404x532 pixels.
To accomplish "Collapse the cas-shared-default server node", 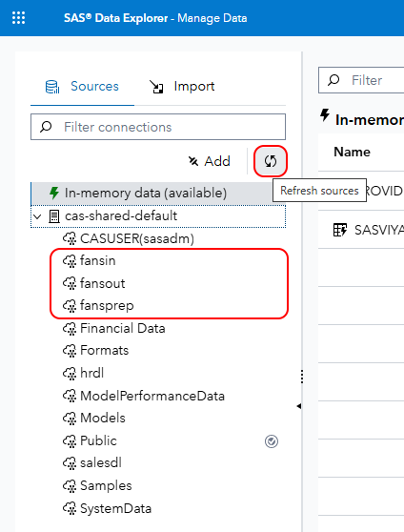I will (x=38, y=216).
